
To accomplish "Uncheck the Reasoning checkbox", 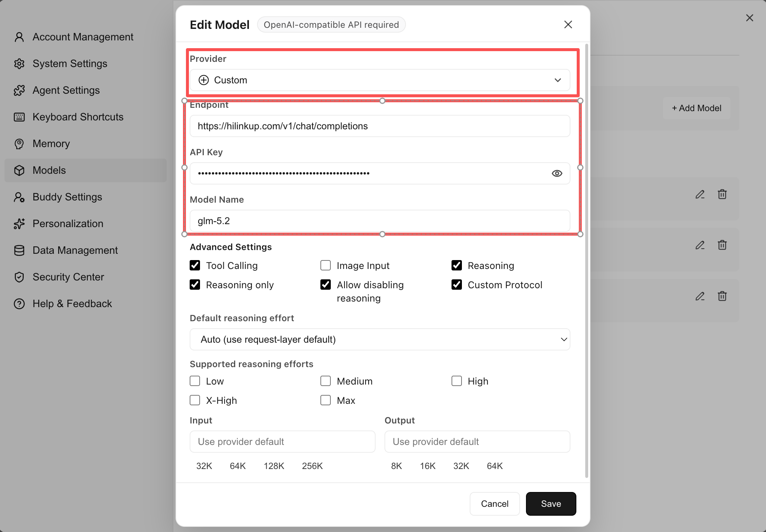I will [457, 265].
